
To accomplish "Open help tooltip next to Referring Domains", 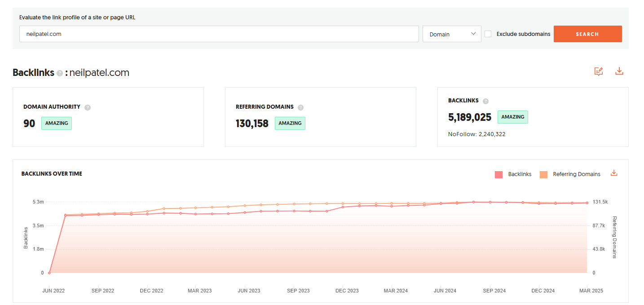I will point(300,107).
